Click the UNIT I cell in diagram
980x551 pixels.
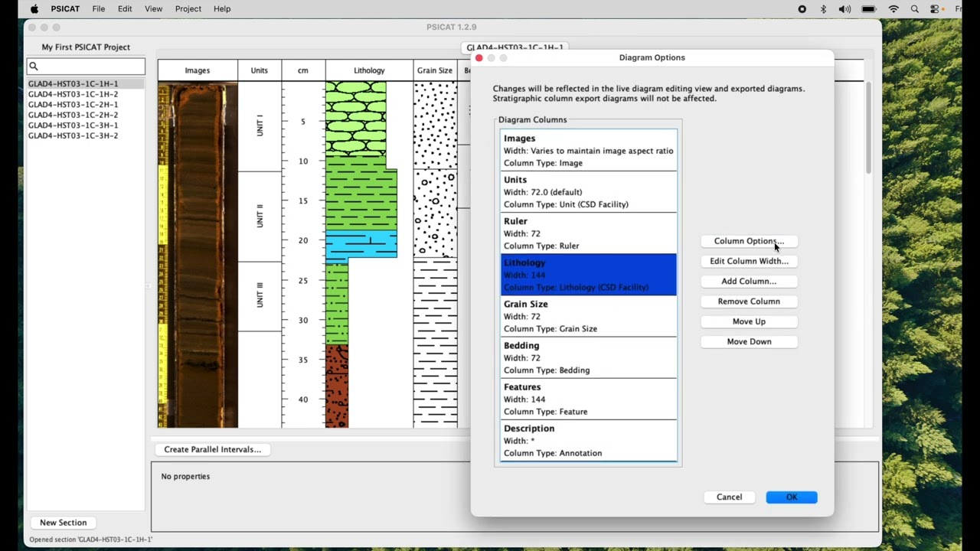pyautogui.click(x=260, y=126)
